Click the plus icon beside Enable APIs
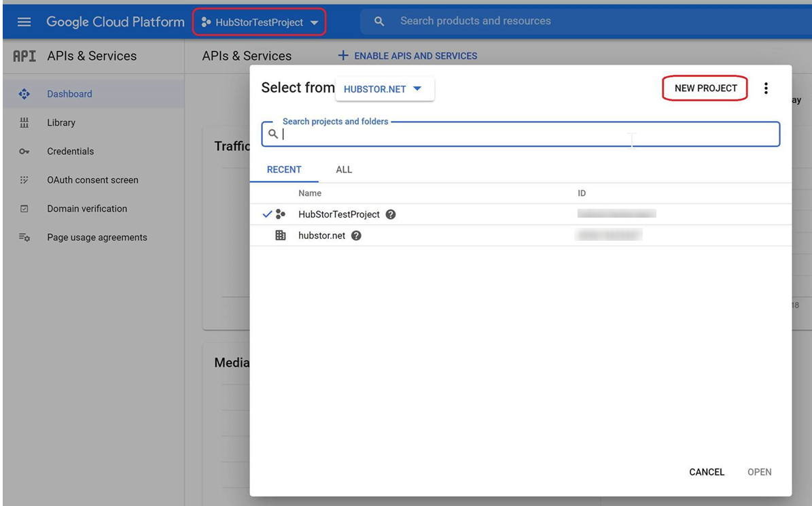The width and height of the screenshot is (812, 506). tap(343, 56)
